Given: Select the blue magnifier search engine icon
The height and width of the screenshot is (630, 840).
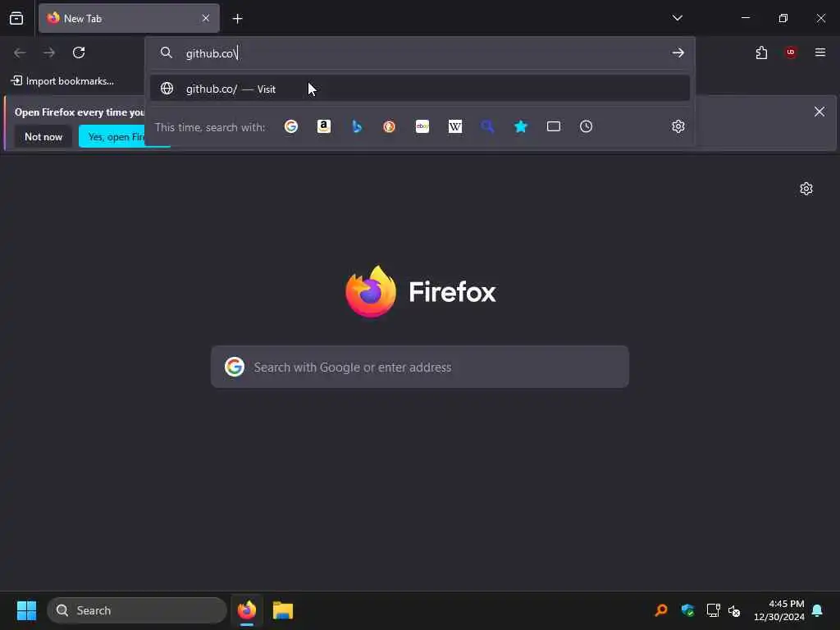Looking at the screenshot, I should (x=487, y=126).
